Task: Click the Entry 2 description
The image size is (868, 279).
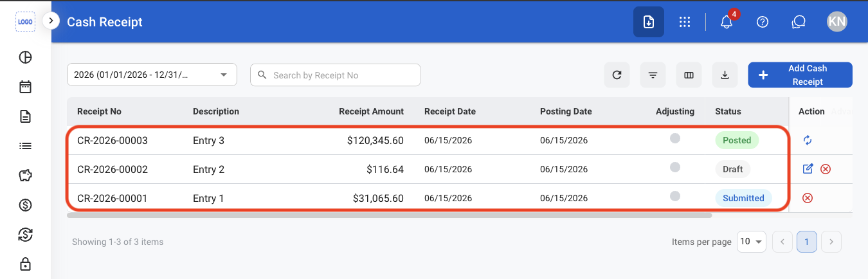Action: click(x=208, y=169)
